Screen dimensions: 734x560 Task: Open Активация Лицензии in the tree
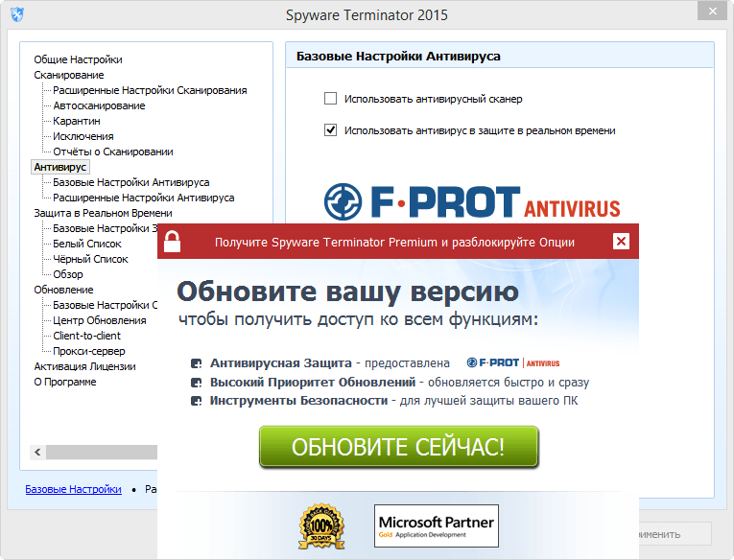click(x=84, y=366)
